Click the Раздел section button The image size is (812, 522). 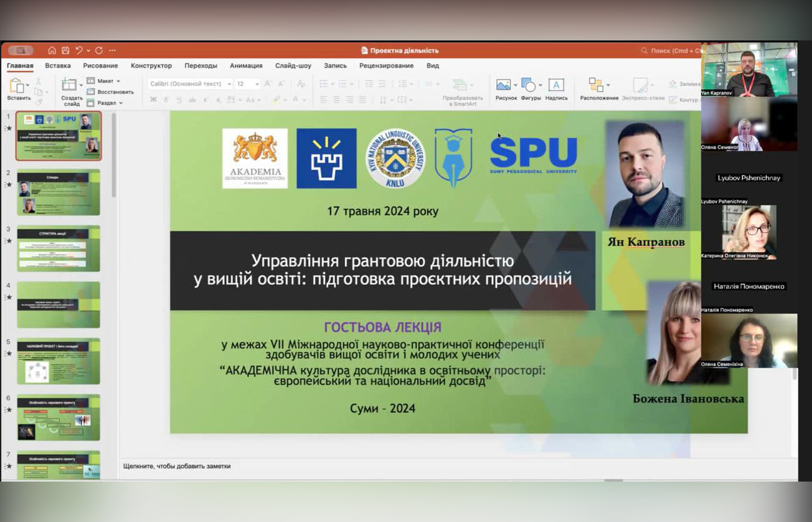105,103
